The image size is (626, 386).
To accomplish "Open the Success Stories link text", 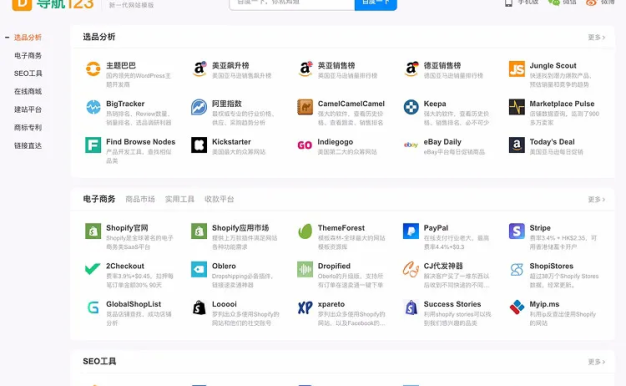I will pos(452,304).
